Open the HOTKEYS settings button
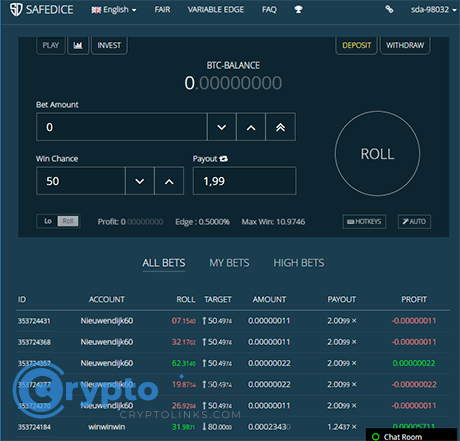The image size is (460, 441). pyautogui.click(x=364, y=222)
